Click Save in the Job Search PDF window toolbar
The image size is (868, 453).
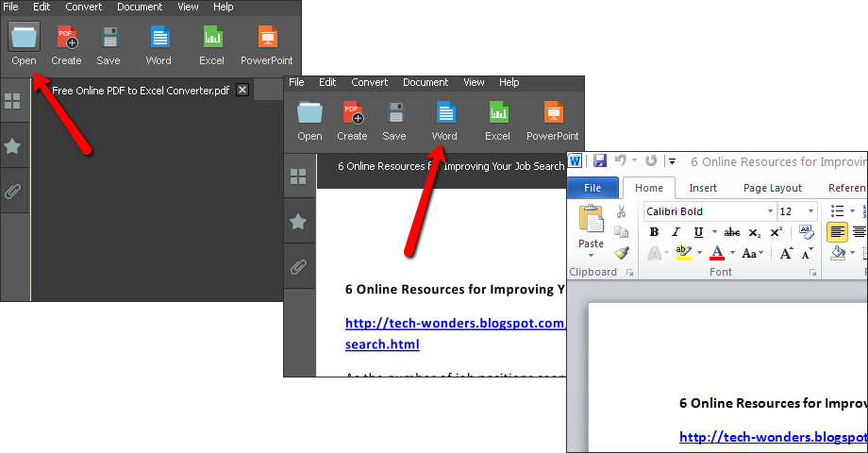coord(394,120)
